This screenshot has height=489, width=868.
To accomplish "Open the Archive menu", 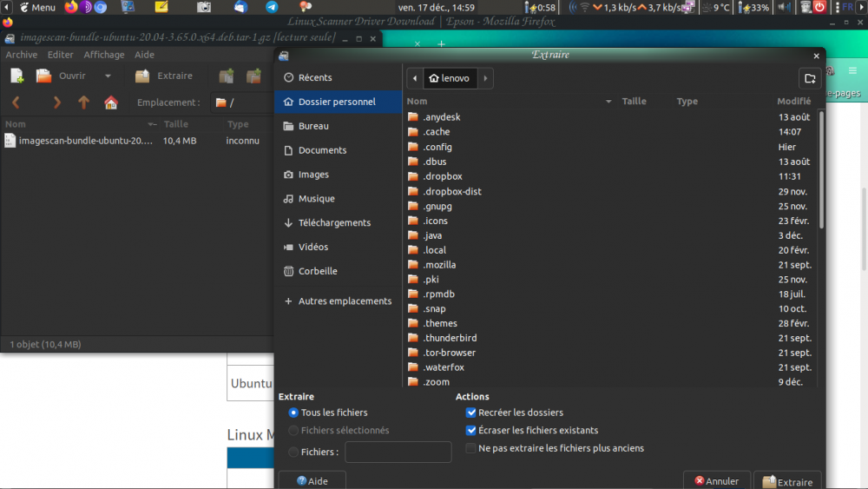I will point(22,55).
